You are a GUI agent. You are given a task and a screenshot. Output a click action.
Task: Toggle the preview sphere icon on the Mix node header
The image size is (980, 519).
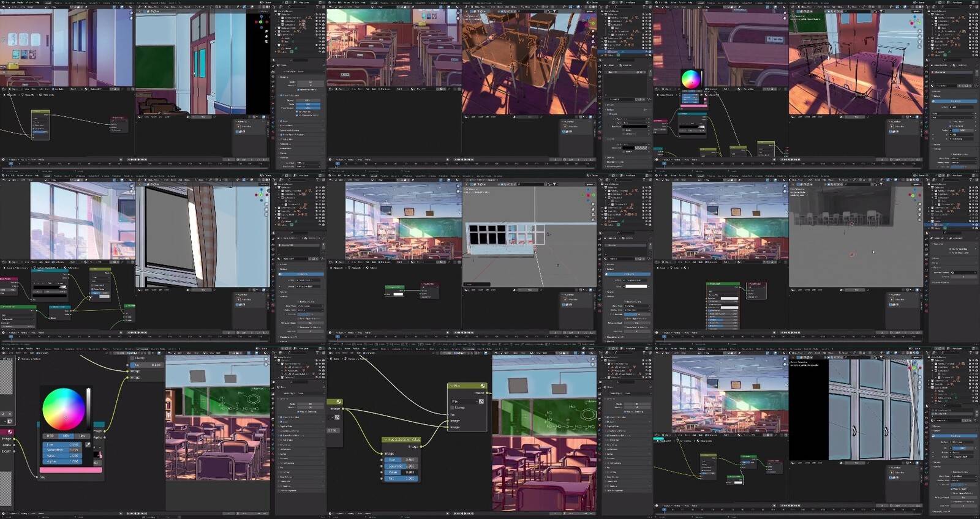point(483,386)
